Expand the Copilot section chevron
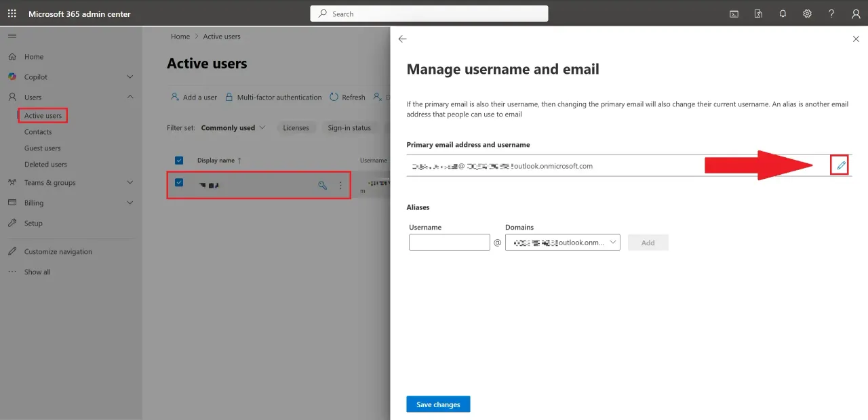This screenshot has height=420, width=868. [x=130, y=77]
